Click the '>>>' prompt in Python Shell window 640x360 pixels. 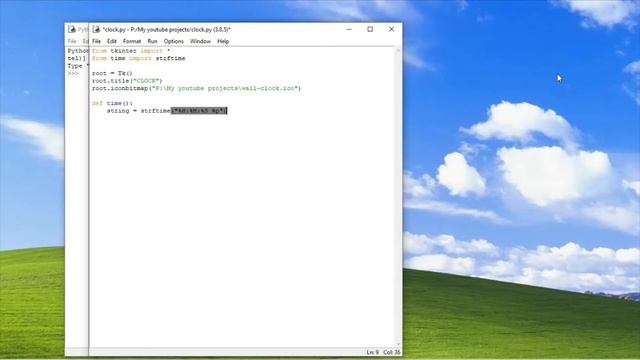click(x=73, y=73)
